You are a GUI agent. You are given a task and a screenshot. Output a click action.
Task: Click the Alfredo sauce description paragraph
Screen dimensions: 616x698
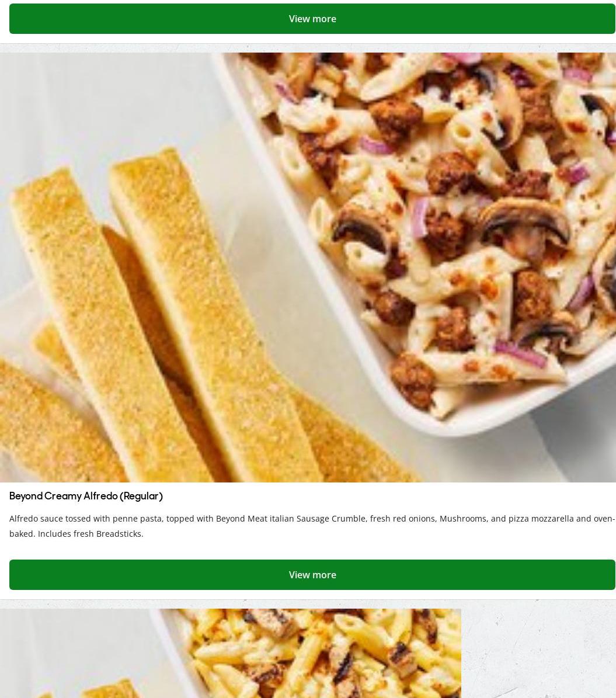point(312,526)
